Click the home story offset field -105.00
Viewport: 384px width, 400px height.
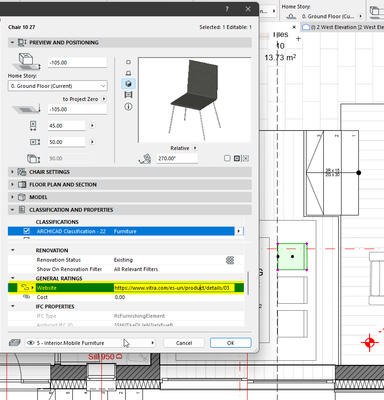coord(77,63)
